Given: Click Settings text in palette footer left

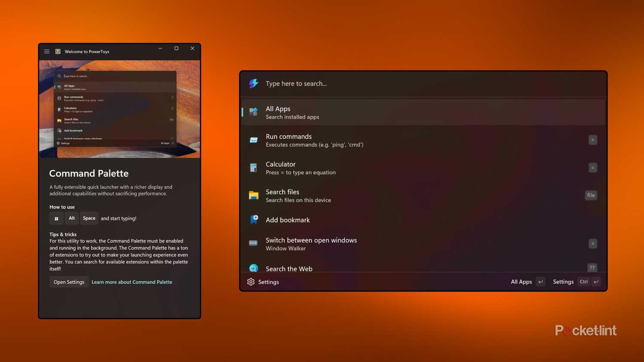Looking at the screenshot, I should coord(268,282).
